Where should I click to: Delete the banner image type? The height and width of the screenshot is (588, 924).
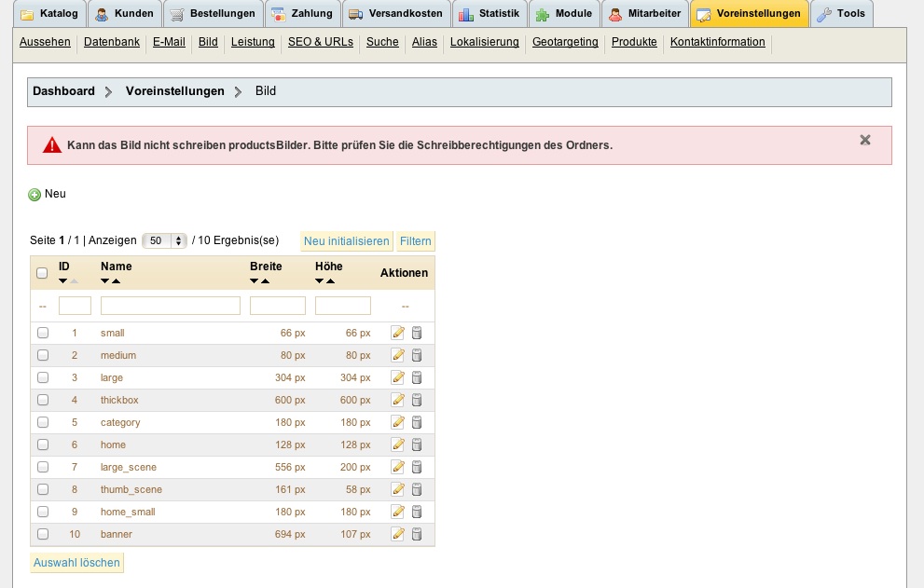417,534
